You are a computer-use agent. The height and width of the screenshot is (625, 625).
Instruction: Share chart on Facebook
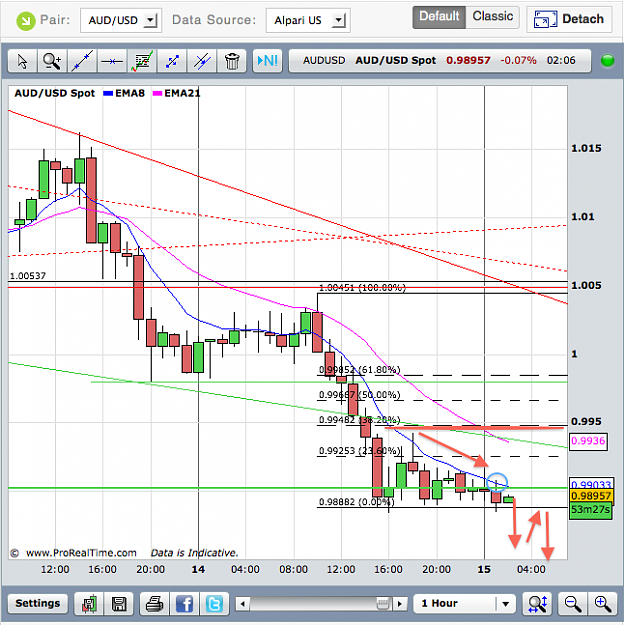click(x=184, y=603)
